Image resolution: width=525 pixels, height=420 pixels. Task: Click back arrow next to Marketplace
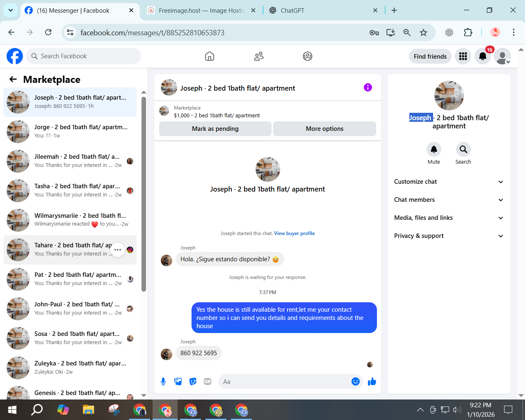tap(13, 79)
